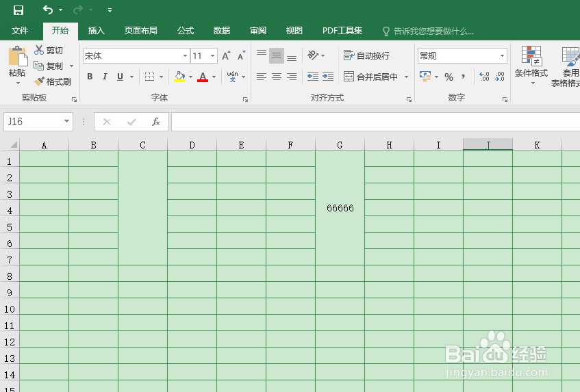The image size is (580, 392).
Task: Toggle 自动换行 wrap text
Action: pyautogui.click(x=366, y=55)
